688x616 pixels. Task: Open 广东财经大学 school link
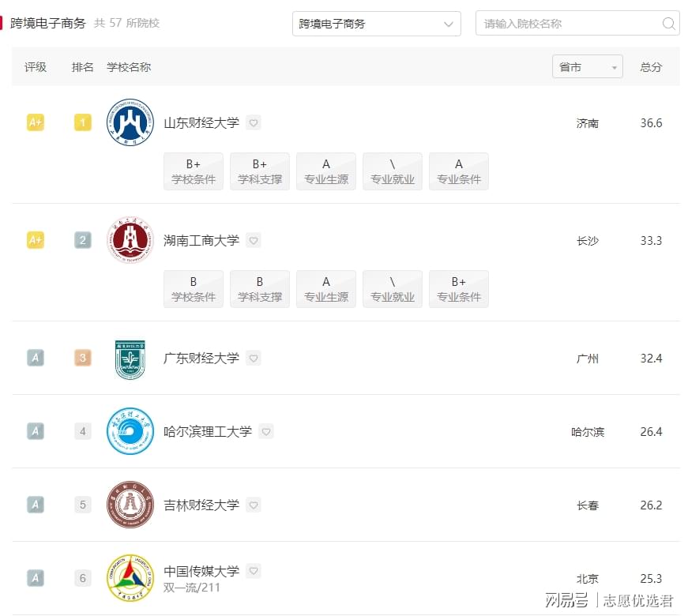(201, 358)
